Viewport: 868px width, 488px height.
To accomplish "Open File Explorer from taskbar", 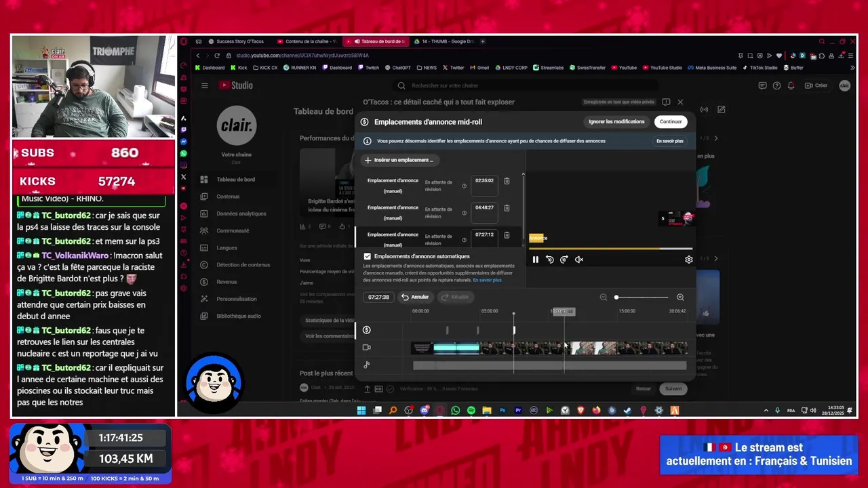I will [487, 410].
